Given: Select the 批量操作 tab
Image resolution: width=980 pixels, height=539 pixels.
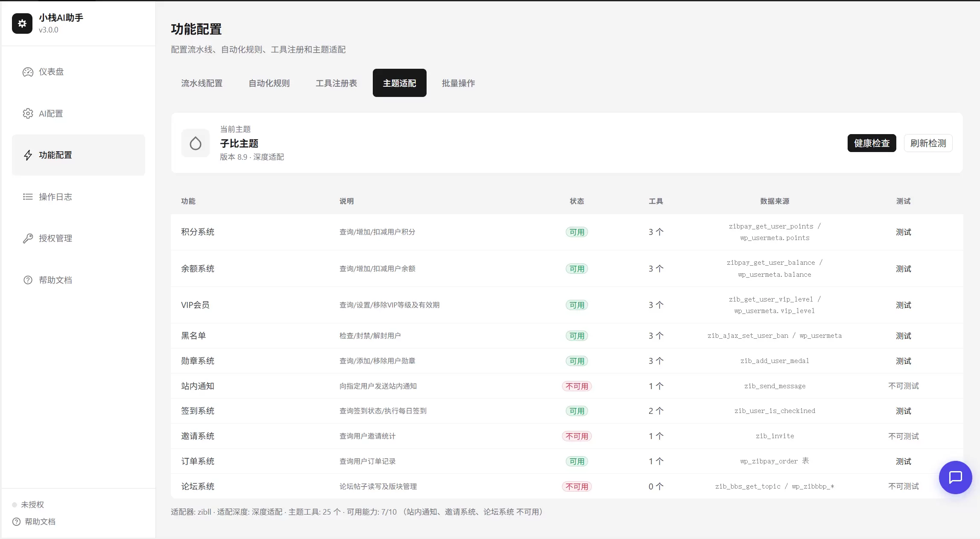Looking at the screenshot, I should tap(458, 83).
